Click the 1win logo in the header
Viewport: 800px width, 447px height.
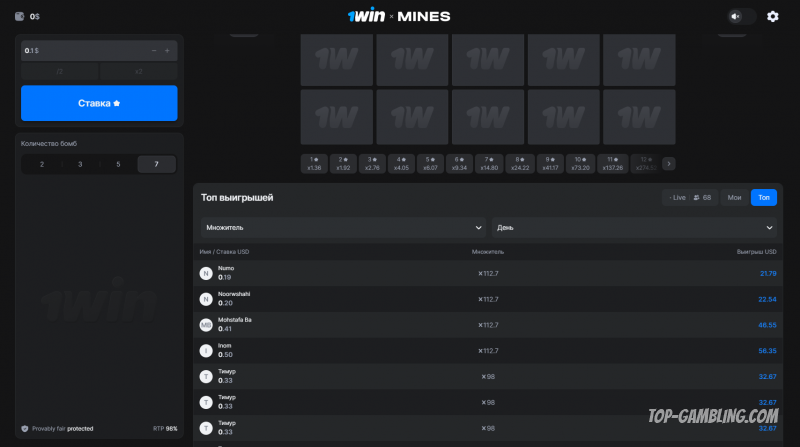click(366, 16)
